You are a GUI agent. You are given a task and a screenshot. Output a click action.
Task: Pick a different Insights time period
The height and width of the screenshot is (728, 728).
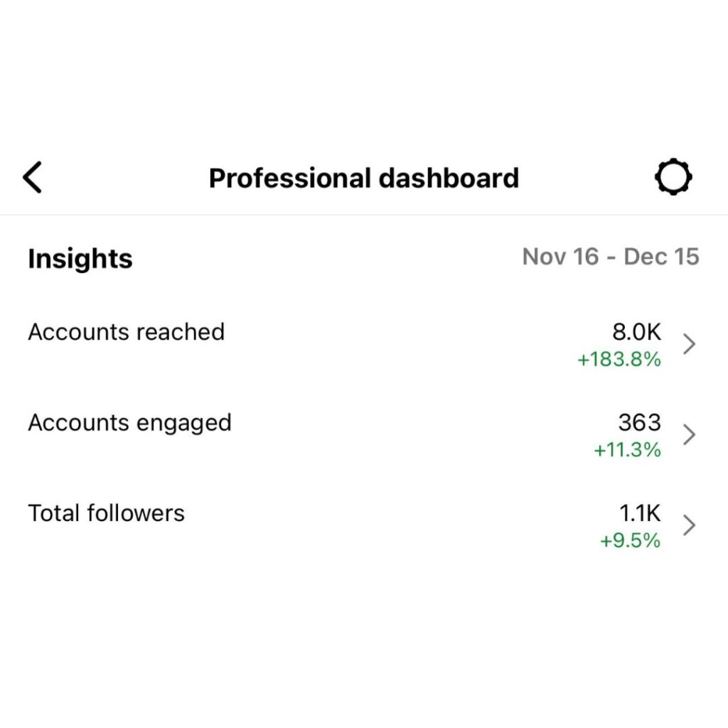tap(610, 257)
